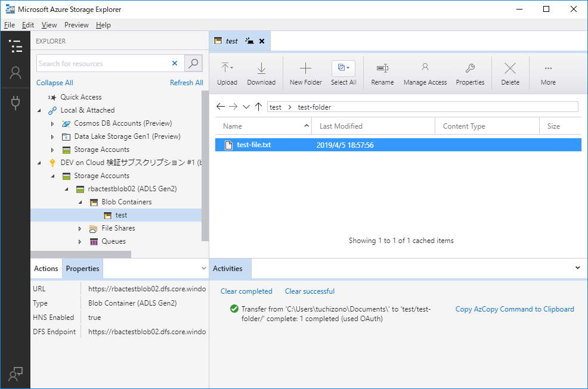
Task: Click the Download toolbar button
Action: pyautogui.click(x=261, y=74)
